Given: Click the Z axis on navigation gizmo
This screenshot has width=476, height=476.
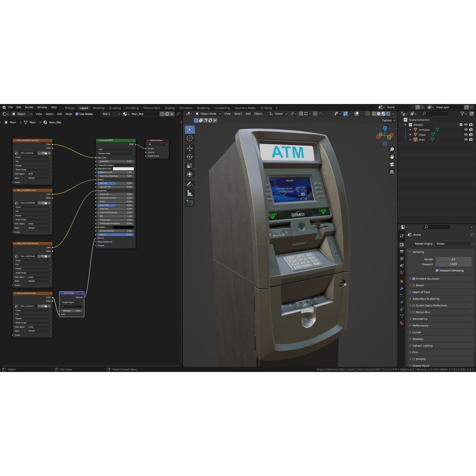Looking at the screenshot, I should coord(385,128).
